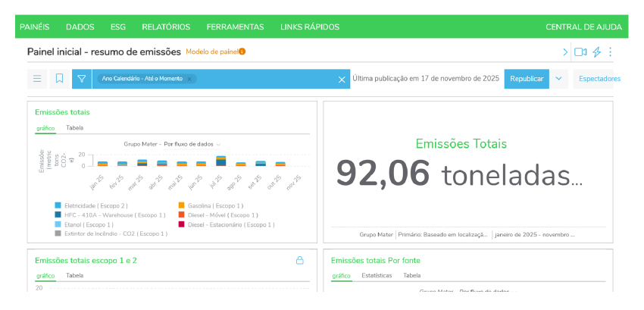Screen dimensions: 644x310
Task: Switch to Tabela tab in Emissões totais
Action: click(74, 128)
